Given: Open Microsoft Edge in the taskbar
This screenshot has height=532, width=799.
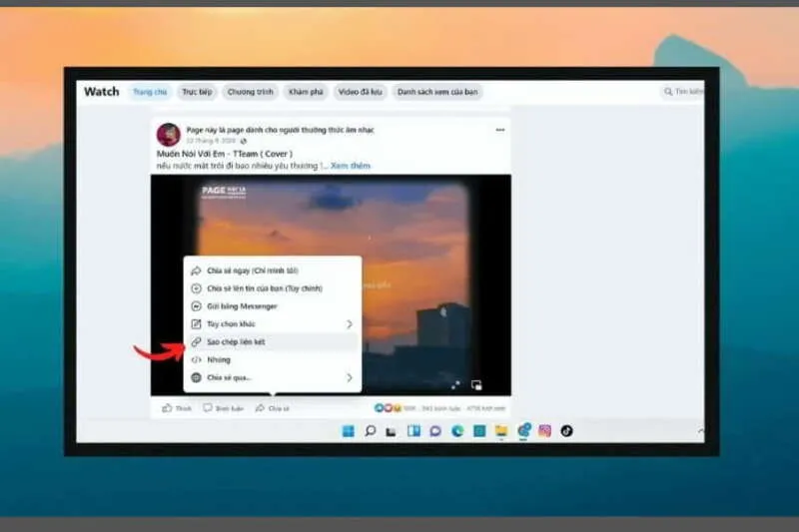Looking at the screenshot, I should point(457,431).
